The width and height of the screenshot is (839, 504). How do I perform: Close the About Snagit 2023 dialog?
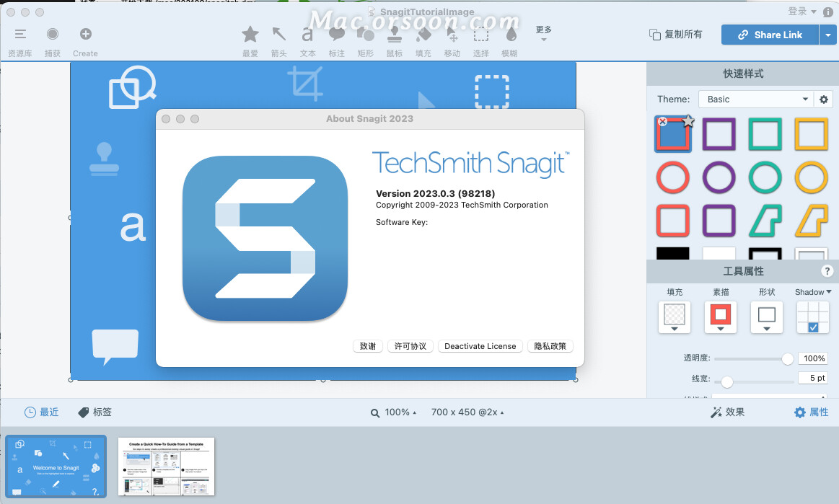click(x=166, y=119)
